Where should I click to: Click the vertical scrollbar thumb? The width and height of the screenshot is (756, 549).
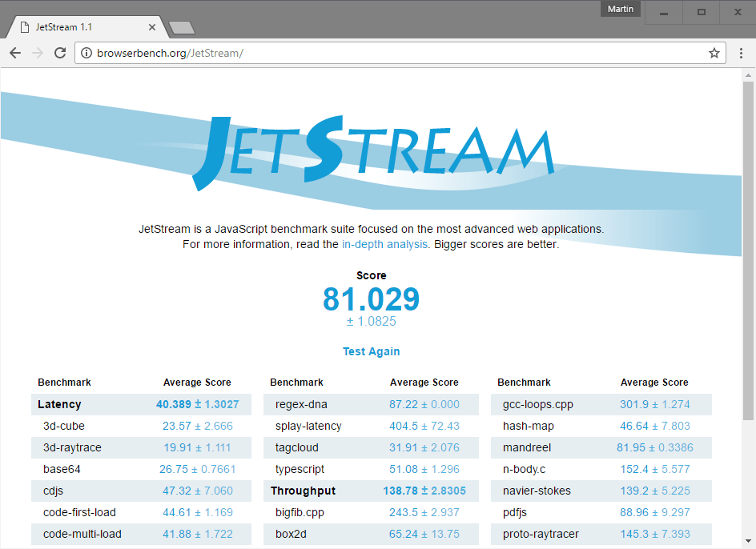click(748, 250)
